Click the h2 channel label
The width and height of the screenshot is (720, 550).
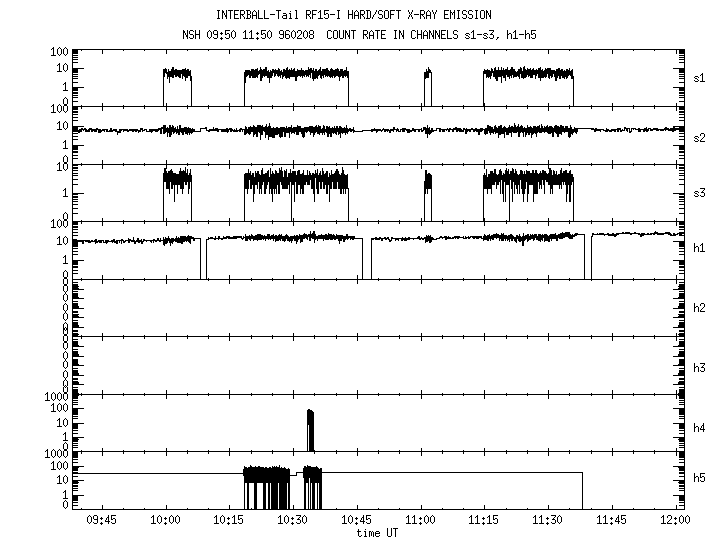[700, 308]
